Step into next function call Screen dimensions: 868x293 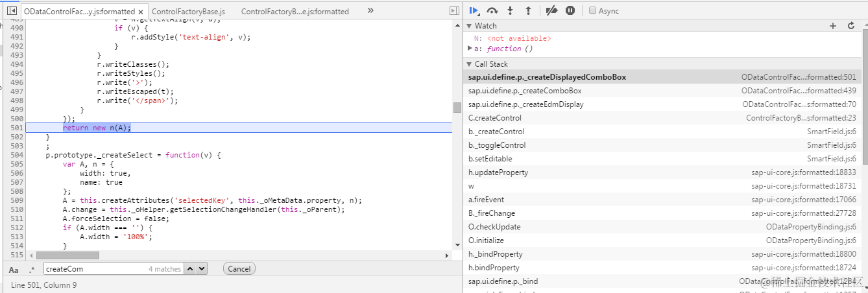(x=510, y=10)
